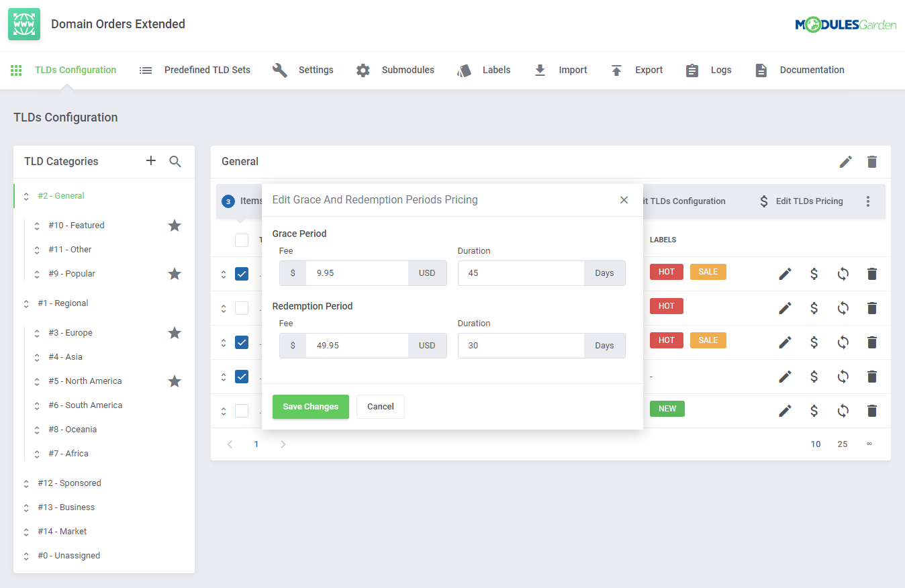This screenshot has height=588, width=905.
Task: Click the Save Changes button
Action: pos(310,407)
